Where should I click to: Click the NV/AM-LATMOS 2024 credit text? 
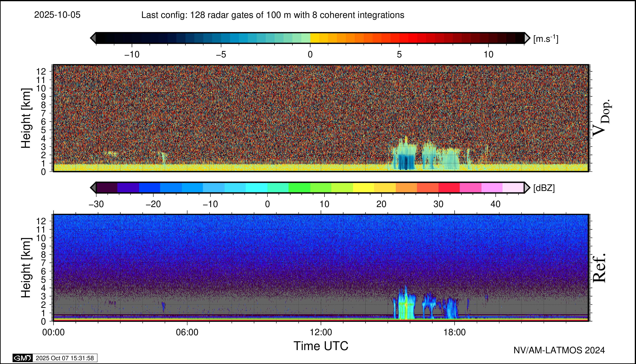tap(559, 350)
